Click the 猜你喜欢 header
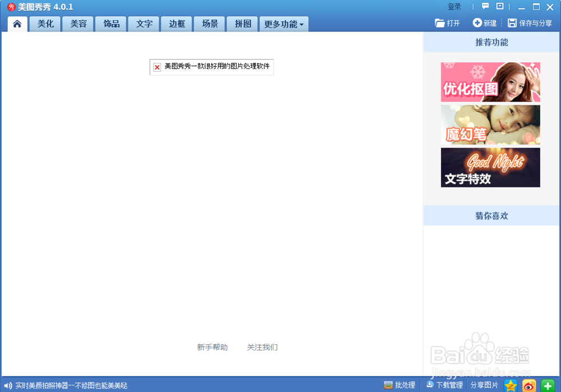This screenshot has width=561, height=392. [x=491, y=216]
